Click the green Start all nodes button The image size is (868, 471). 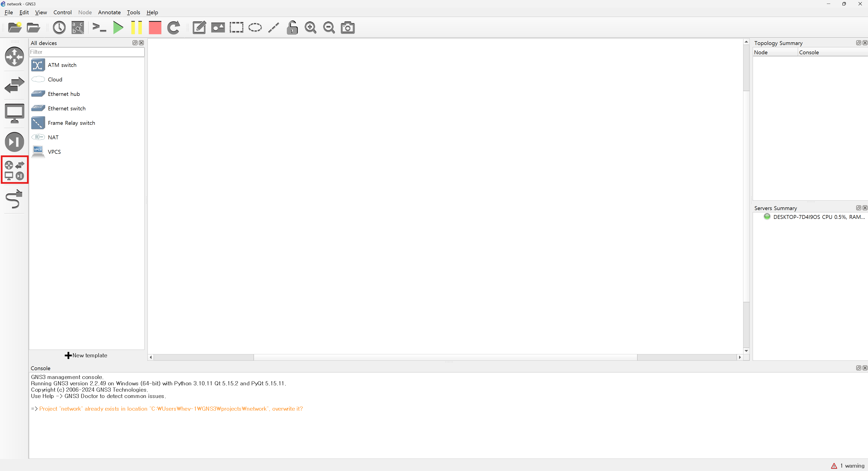coord(118,28)
